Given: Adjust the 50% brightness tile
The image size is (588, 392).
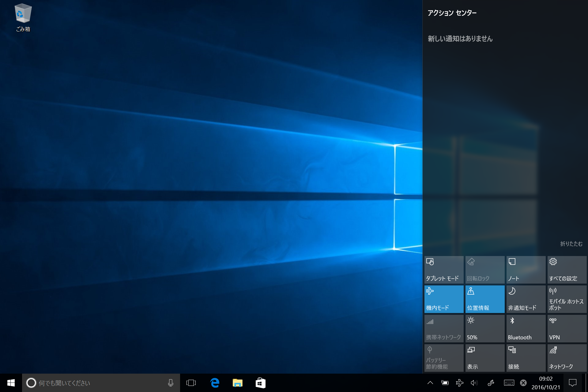Looking at the screenshot, I should 485,329.
